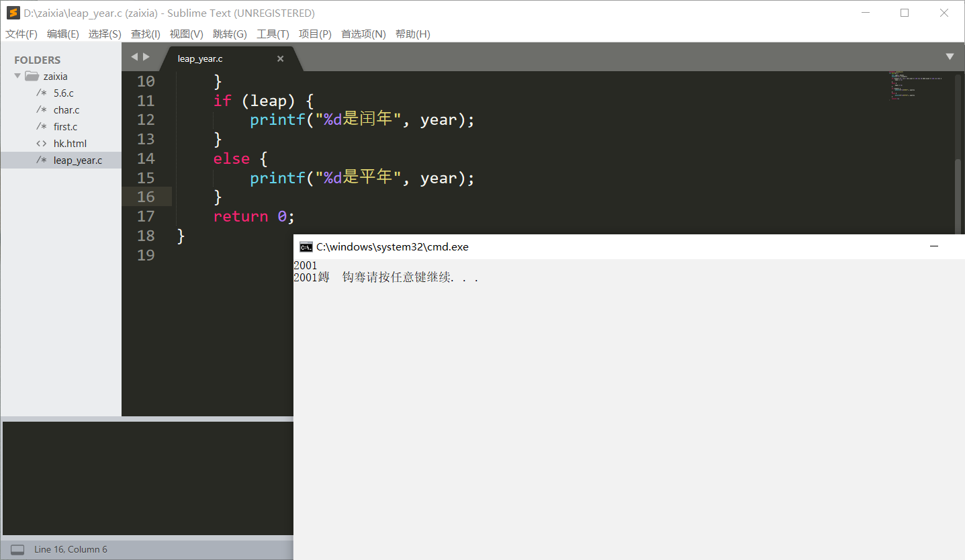Open the 首选项(N) menu
This screenshot has height=560, width=965.
[363, 34]
